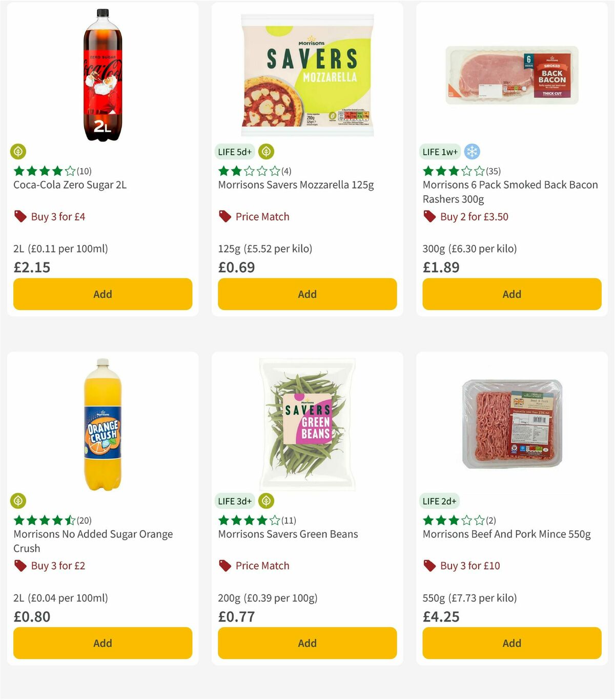The width and height of the screenshot is (615, 700).
Task: Click the Price Match tag icon on Mozzarella
Action: click(224, 216)
